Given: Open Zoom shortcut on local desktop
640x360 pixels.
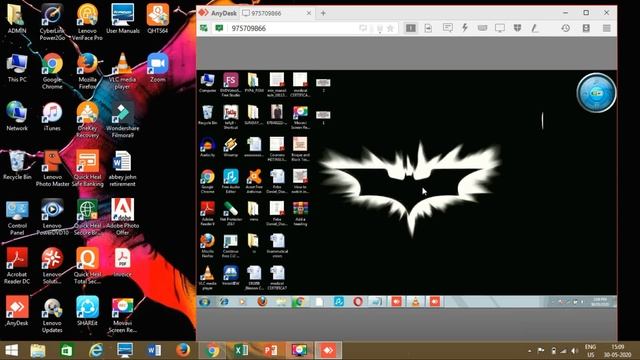Looking at the screenshot, I should (158, 68).
